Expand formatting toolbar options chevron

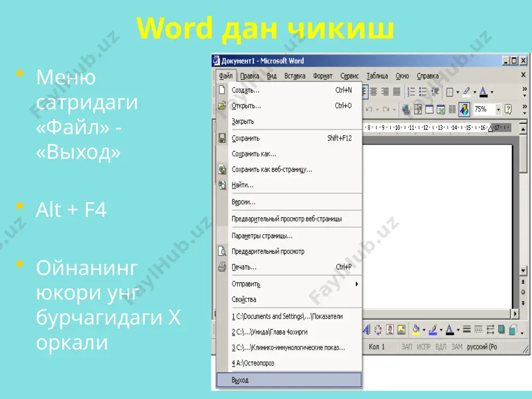(x=525, y=92)
